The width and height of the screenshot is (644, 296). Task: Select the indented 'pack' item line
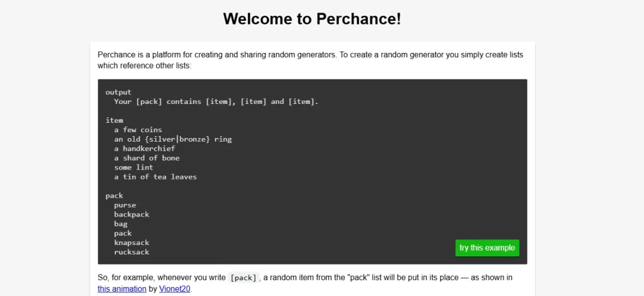123,234
